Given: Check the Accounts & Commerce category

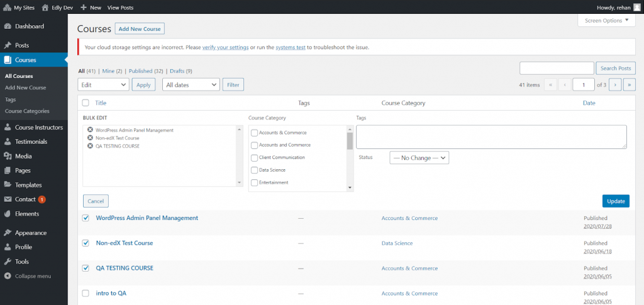Looking at the screenshot, I should coord(254,133).
